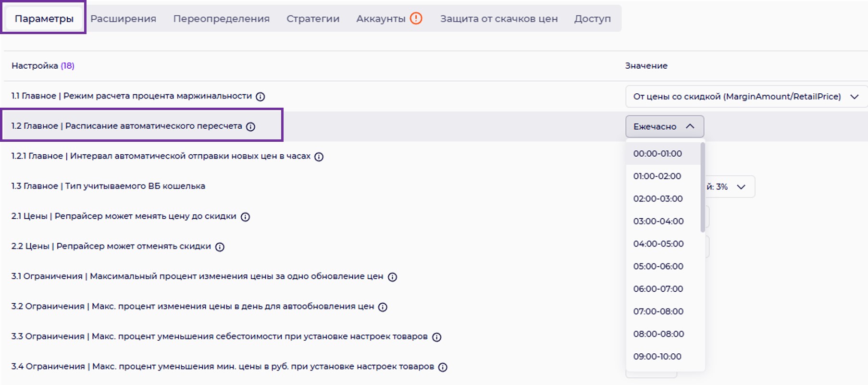The width and height of the screenshot is (868, 385).
Task: Click the time list scrollbar
Action: [x=703, y=187]
